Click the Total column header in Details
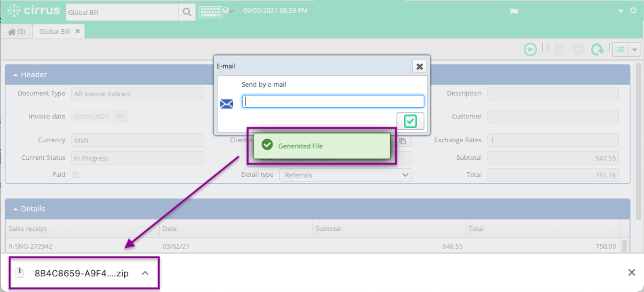644x292 pixels. (542, 229)
